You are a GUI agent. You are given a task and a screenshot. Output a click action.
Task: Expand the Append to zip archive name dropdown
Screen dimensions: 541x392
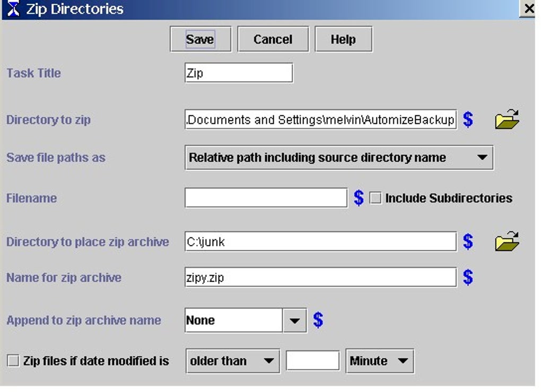295,320
